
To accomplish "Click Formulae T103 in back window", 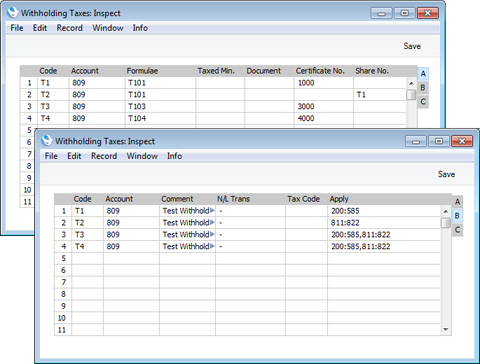I will (x=160, y=106).
